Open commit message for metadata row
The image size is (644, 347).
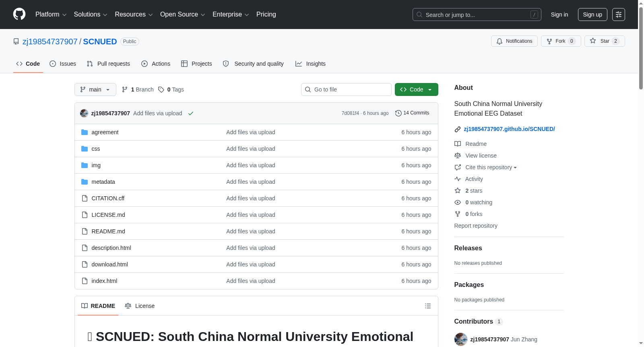click(251, 182)
